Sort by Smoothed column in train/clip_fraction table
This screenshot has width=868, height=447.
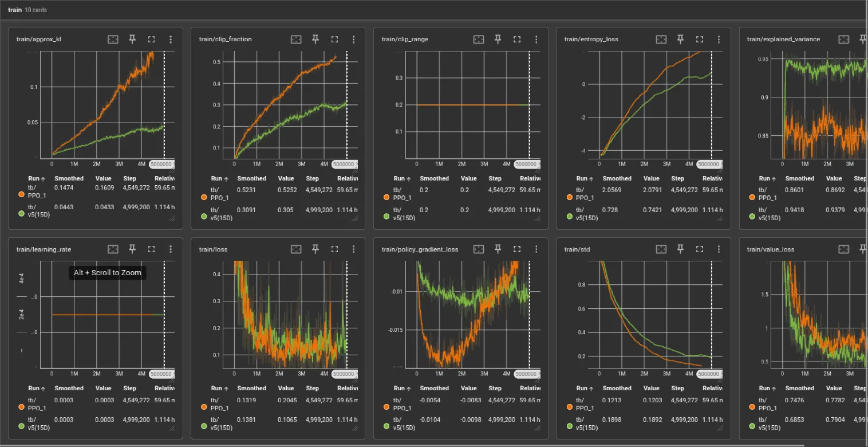coord(252,178)
